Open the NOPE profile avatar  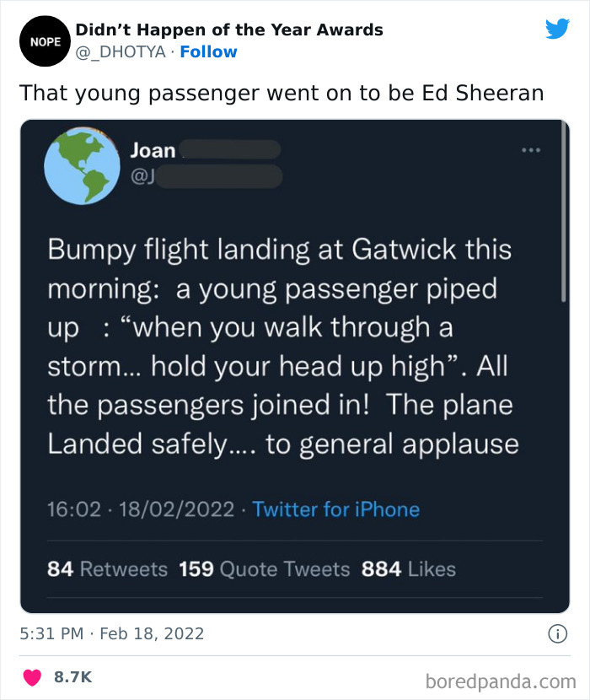pyautogui.click(x=44, y=40)
